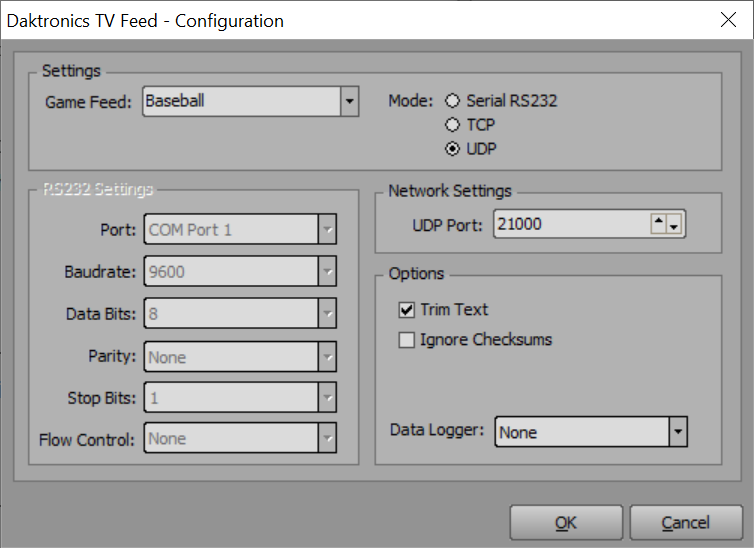Close the Configuration dialog window
This screenshot has height=548, width=754.
[x=729, y=20]
